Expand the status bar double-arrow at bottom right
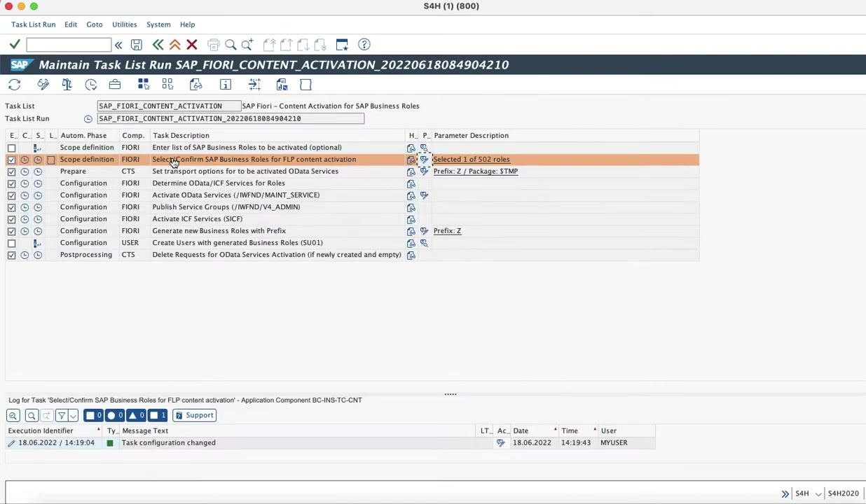 [x=785, y=493]
